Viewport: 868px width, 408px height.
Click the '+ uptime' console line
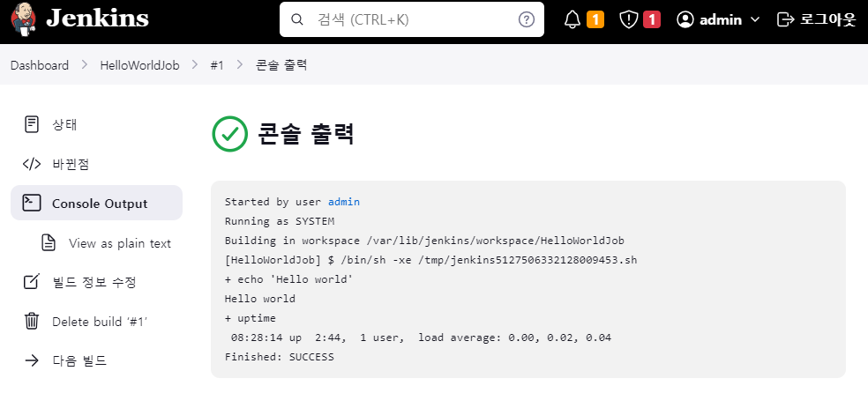(x=251, y=318)
